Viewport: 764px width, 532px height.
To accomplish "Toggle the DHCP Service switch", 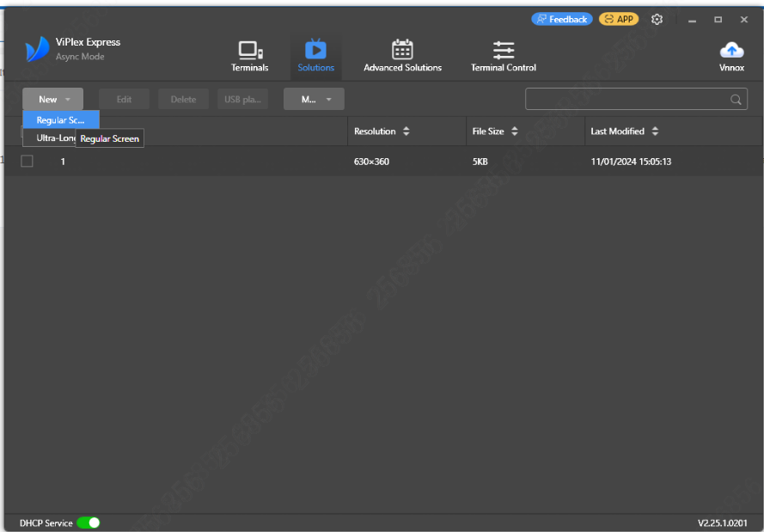I will [87, 522].
